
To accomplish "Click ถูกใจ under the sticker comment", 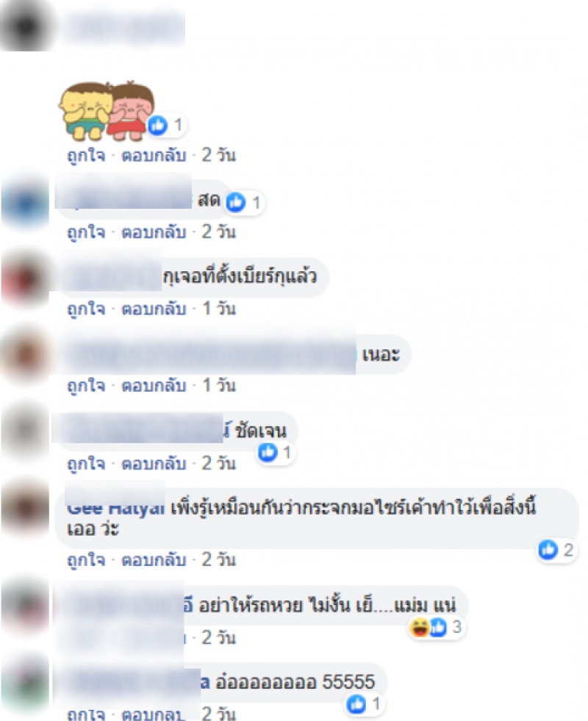I will (86, 155).
